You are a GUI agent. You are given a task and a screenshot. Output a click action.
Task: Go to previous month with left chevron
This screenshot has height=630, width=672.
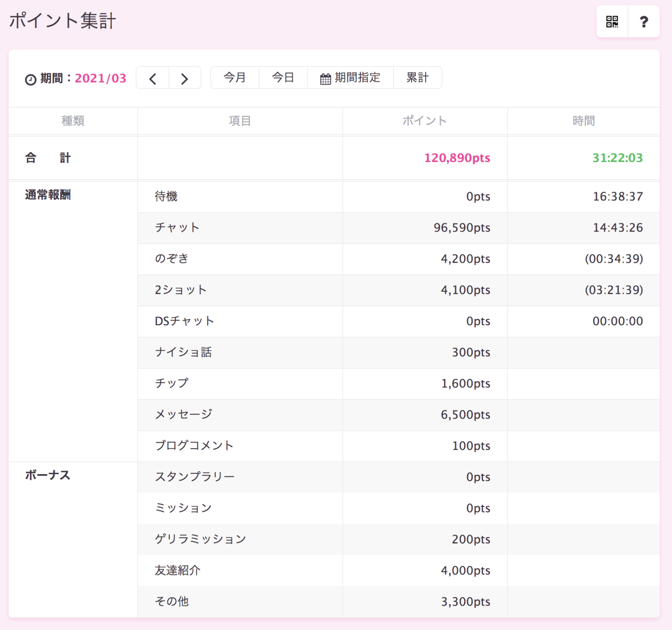point(153,78)
